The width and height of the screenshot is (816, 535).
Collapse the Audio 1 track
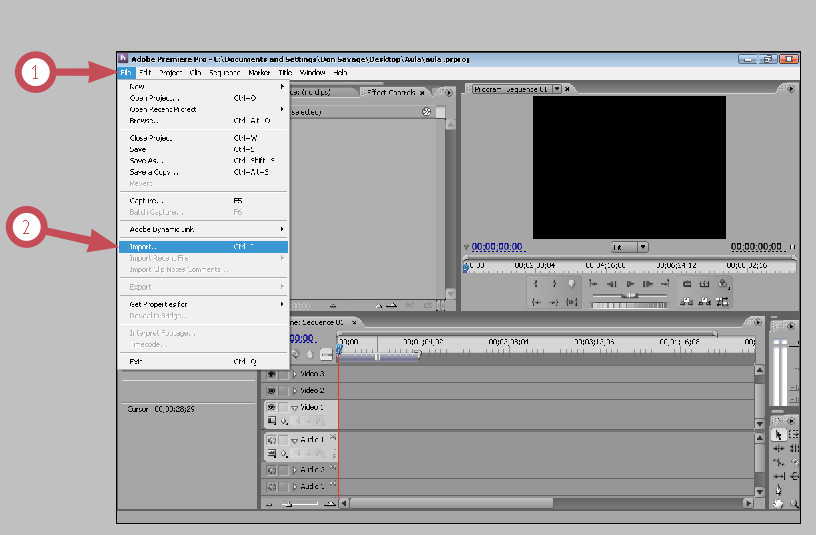(295, 440)
